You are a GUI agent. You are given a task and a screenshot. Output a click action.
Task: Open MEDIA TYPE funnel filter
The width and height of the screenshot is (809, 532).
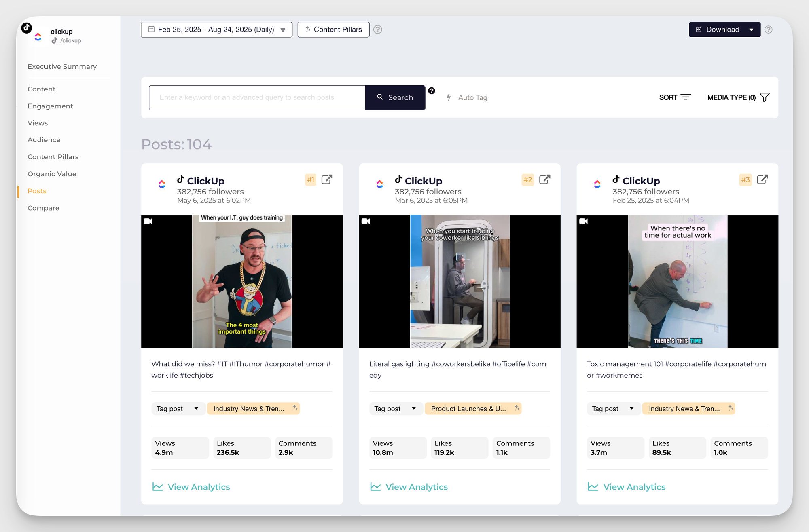[765, 97]
